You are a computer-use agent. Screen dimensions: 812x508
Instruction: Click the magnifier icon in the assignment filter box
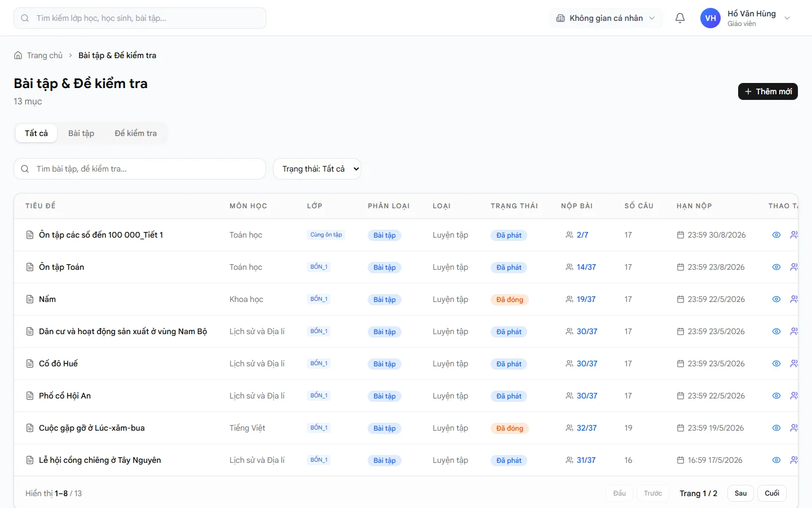pos(25,169)
